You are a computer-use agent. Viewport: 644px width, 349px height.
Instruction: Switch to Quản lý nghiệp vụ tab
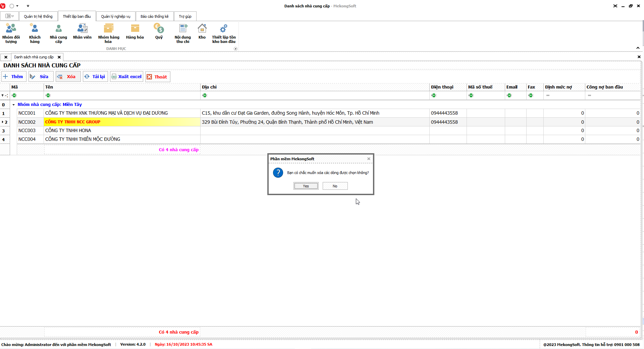click(116, 16)
